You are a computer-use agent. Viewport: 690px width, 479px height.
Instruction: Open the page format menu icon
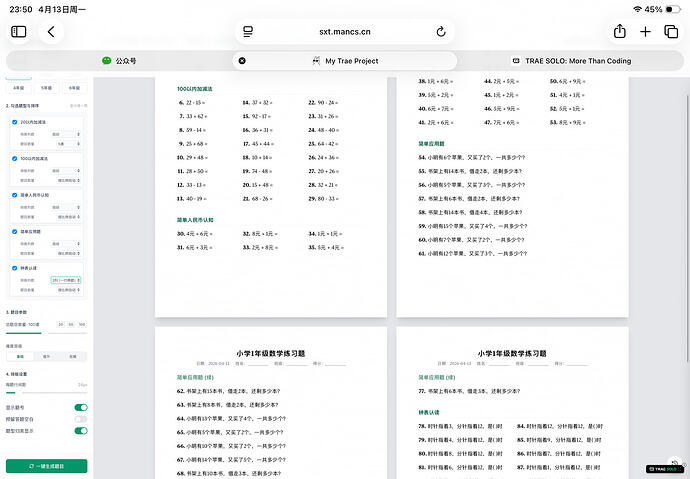(248, 32)
